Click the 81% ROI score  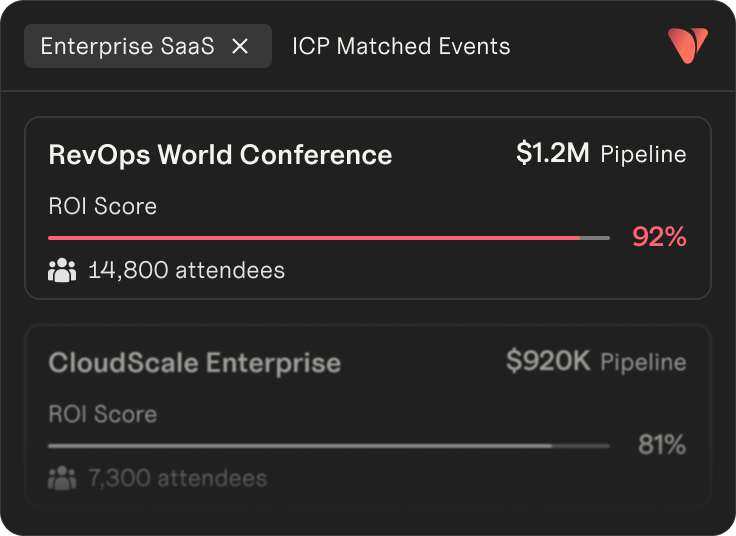(662, 445)
